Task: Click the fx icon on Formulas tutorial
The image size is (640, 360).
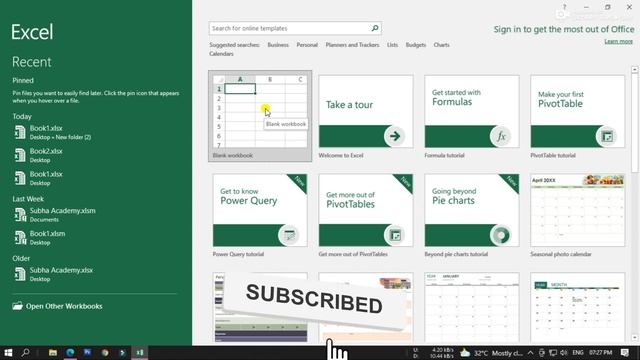Action: (501, 136)
